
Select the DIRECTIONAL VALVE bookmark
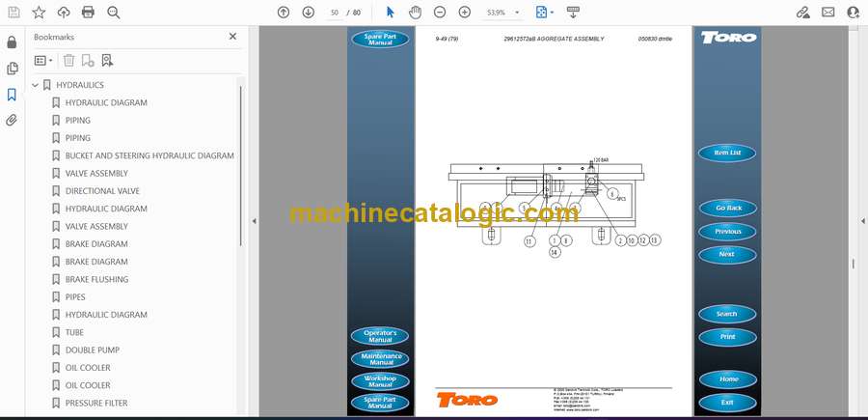click(102, 191)
